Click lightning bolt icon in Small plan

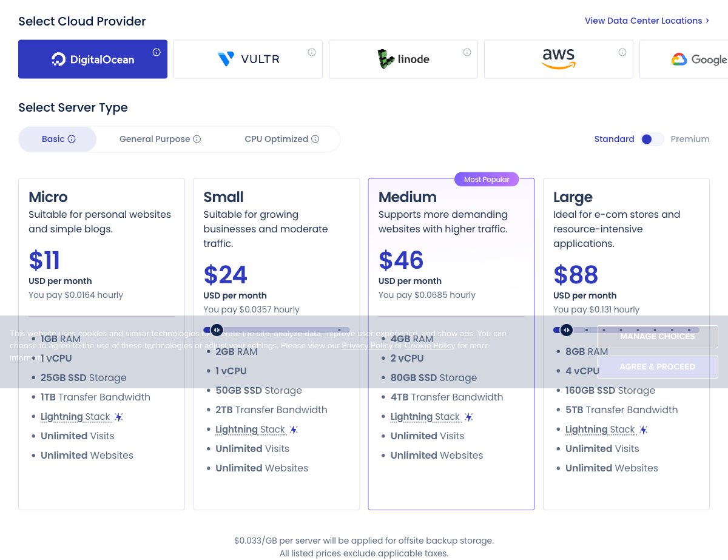294,430
